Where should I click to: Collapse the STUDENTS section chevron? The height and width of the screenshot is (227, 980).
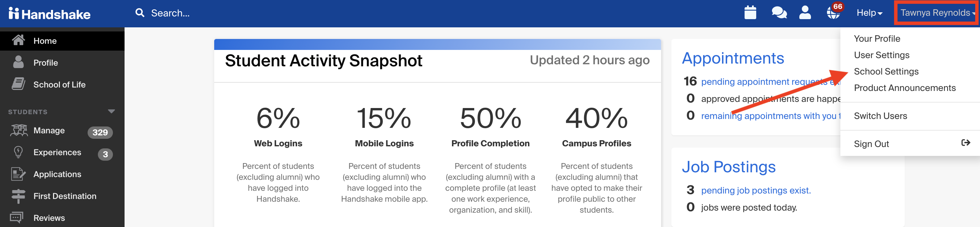[x=111, y=111]
